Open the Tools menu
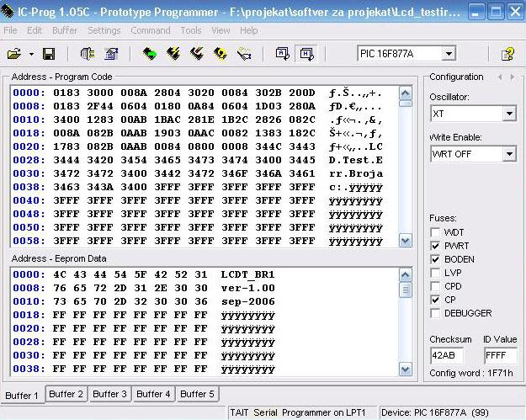Viewport: 526px width, 420px height. pyautogui.click(x=191, y=30)
